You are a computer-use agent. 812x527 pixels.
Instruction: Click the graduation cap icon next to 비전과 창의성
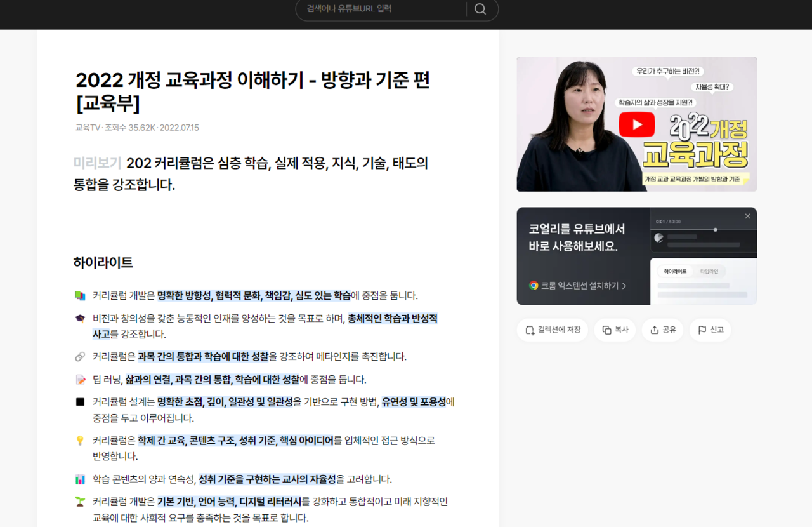click(79, 318)
